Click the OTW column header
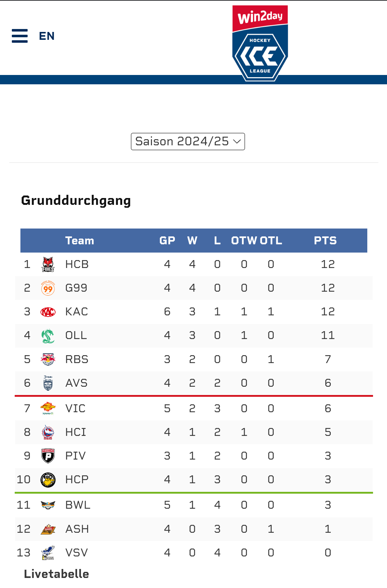This screenshot has width=387, height=588. click(x=244, y=240)
